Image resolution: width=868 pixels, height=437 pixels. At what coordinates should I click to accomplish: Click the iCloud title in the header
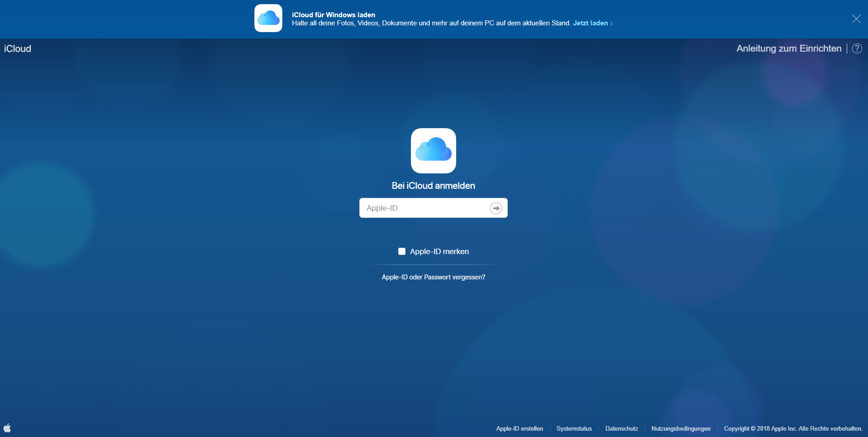(x=18, y=48)
